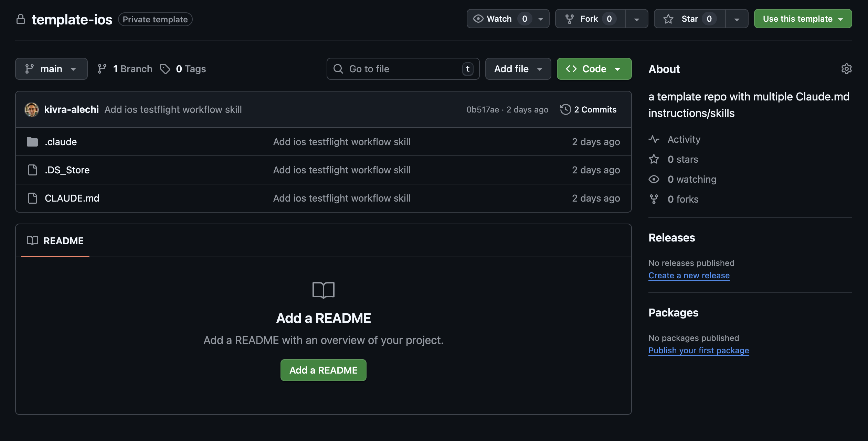Click the branch icon beside 1 Branch
The width and height of the screenshot is (868, 441).
[102, 69]
